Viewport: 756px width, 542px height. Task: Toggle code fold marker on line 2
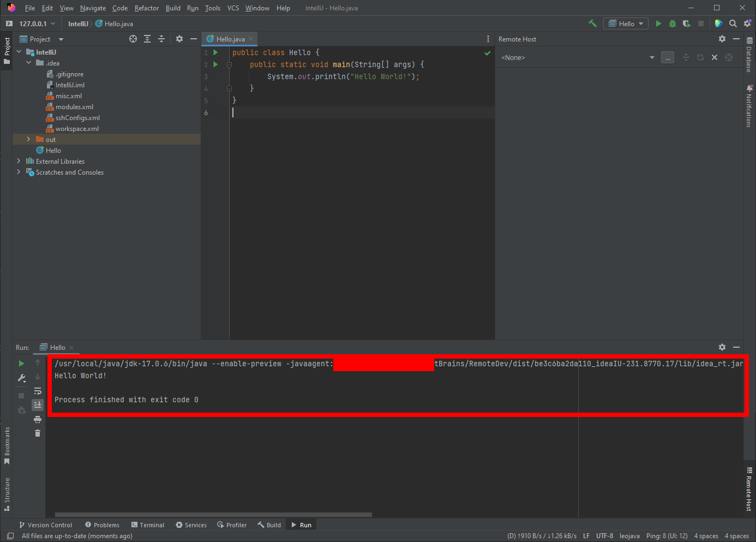pos(230,64)
